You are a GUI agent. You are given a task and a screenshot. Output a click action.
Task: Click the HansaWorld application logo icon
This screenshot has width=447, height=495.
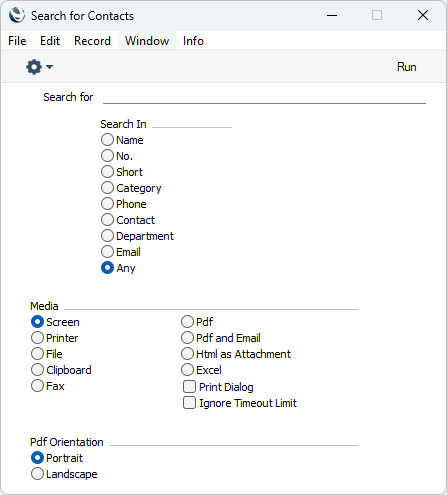[17, 15]
